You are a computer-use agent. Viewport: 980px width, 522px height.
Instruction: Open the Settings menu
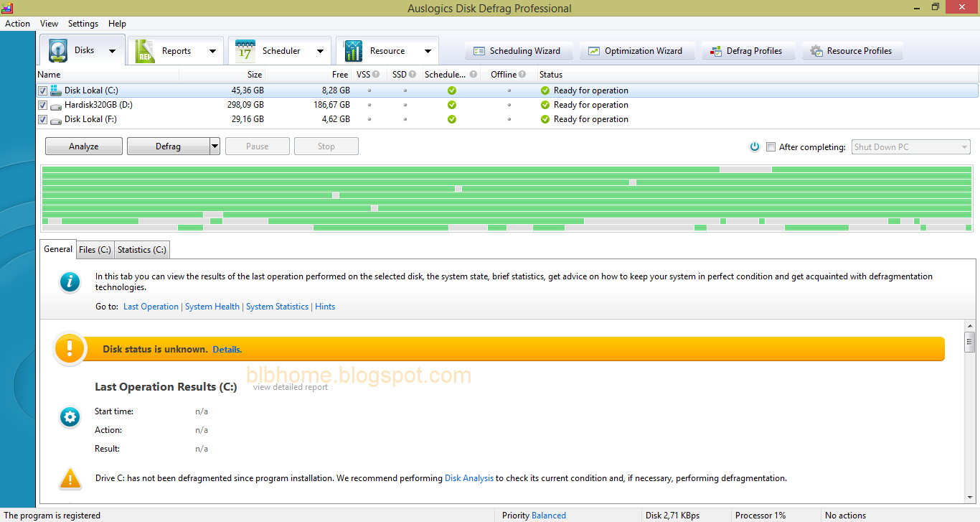83,24
